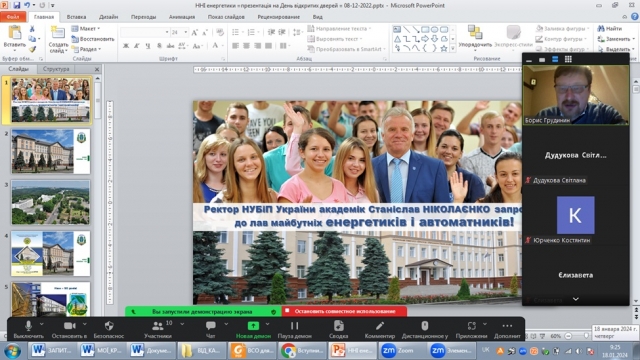
Task: Switch Zoom video panel to grid view
Action: pyautogui.click(x=568, y=60)
